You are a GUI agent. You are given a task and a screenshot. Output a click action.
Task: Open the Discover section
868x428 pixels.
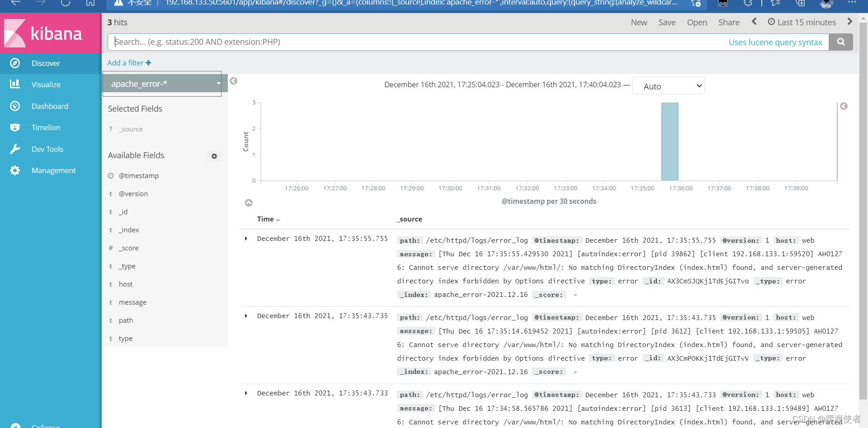51,63
